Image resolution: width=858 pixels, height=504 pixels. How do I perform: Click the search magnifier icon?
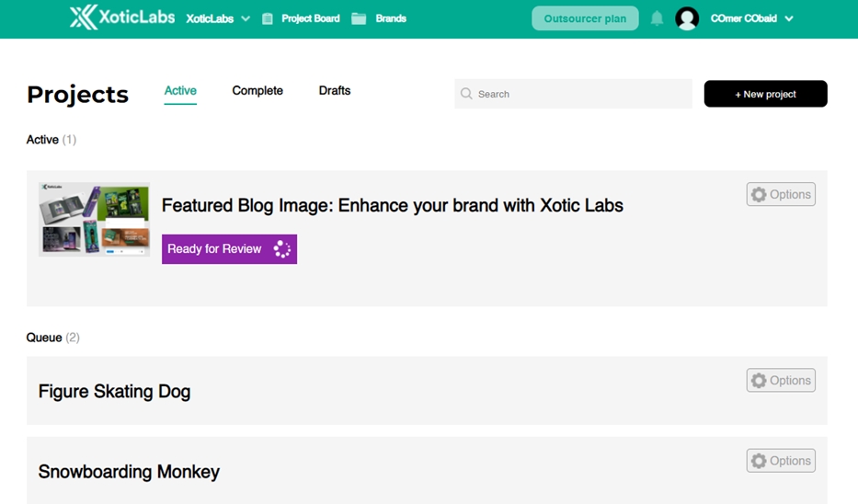[x=466, y=94]
